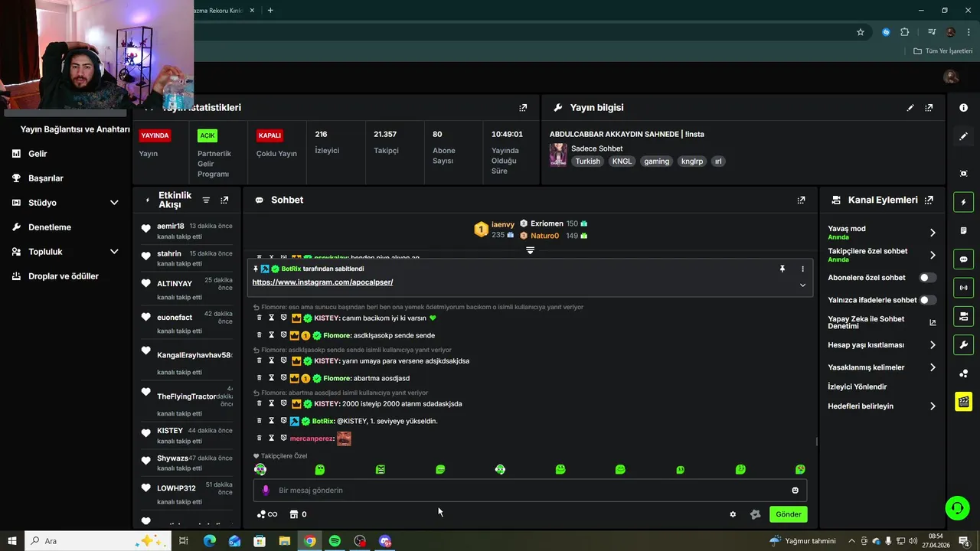The width and height of the screenshot is (980, 551).
Task: Open the green headset support button
Action: point(957,507)
